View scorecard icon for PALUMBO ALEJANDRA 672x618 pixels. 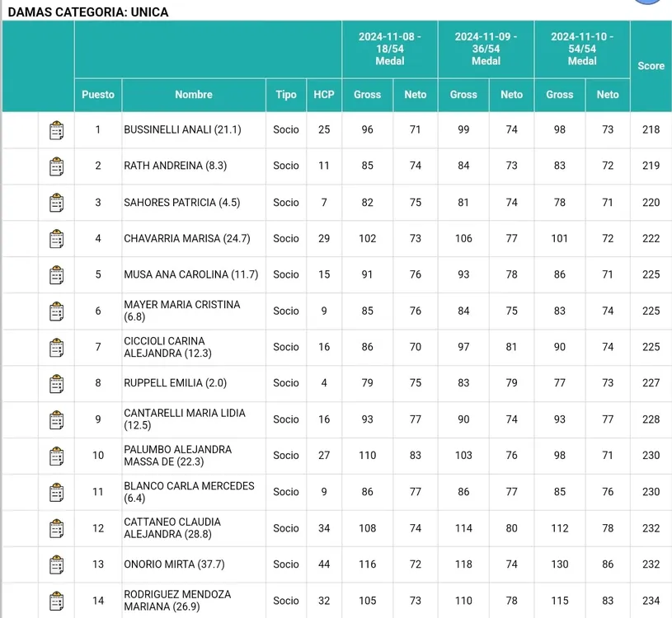tap(56, 456)
